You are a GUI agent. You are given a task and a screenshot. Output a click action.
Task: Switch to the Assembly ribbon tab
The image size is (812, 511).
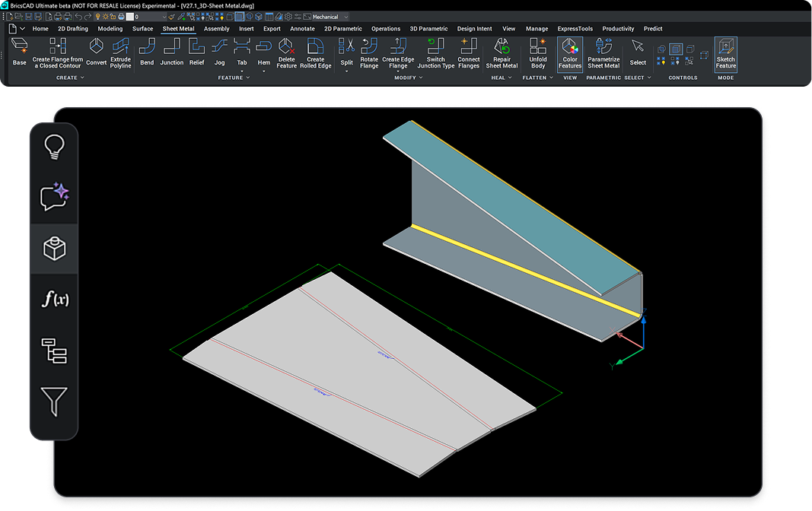pos(216,28)
